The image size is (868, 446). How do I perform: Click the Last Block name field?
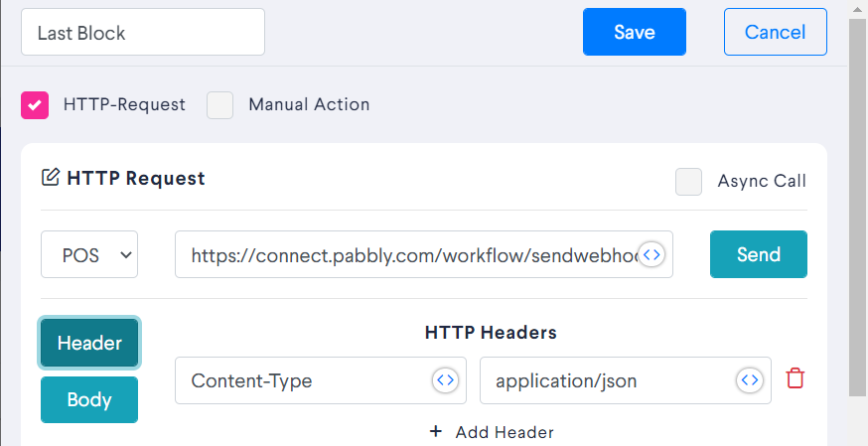(x=143, y=32)
